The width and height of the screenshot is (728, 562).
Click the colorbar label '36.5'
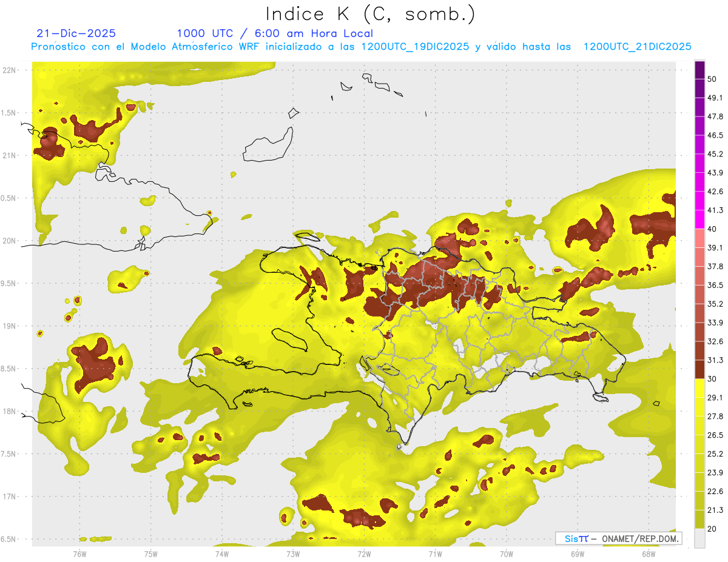pyautogui.click(x=715, y=286)
